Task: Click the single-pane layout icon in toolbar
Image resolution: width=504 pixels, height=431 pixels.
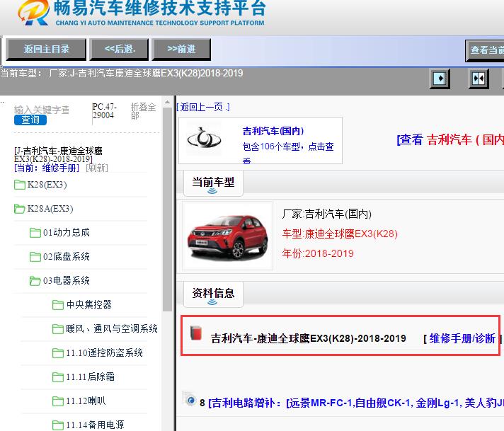Action: [x=440, y=78]
